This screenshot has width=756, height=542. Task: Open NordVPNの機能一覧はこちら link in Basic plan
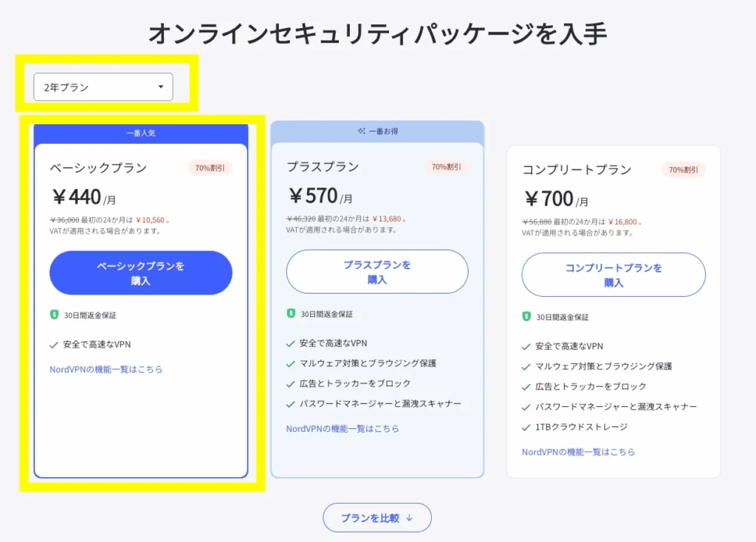(106, 369)
